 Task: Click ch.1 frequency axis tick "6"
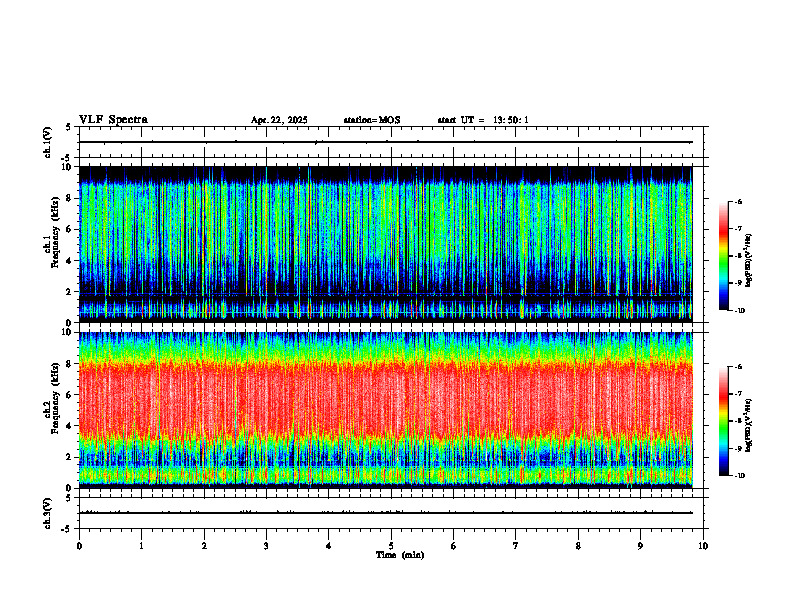[70, 230]
